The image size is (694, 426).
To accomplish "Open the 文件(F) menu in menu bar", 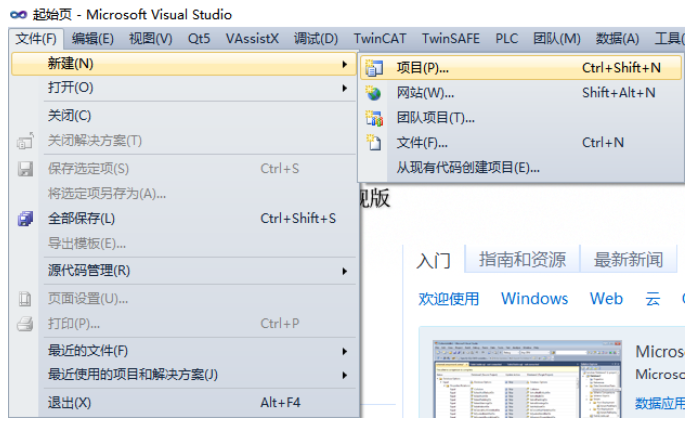I will [36, 39].
